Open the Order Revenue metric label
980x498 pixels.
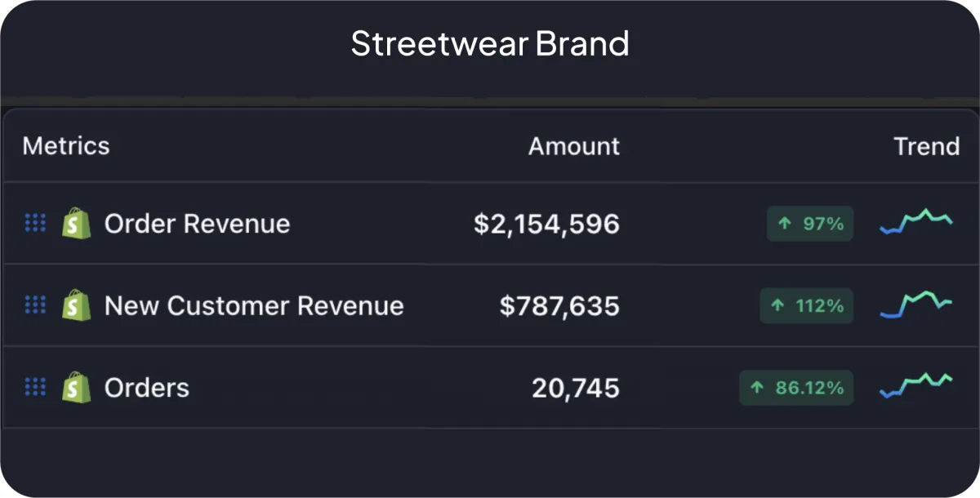[197, 224]
